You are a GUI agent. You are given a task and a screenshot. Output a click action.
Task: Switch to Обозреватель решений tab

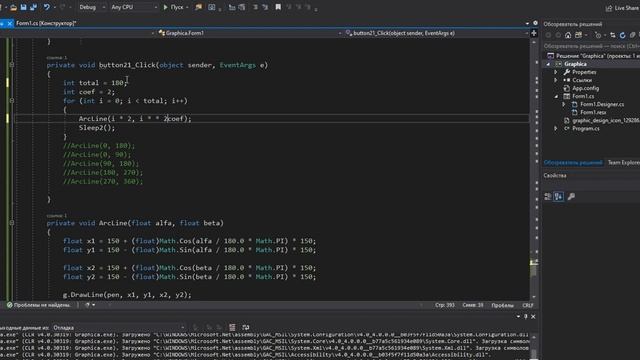click(573, 162)
